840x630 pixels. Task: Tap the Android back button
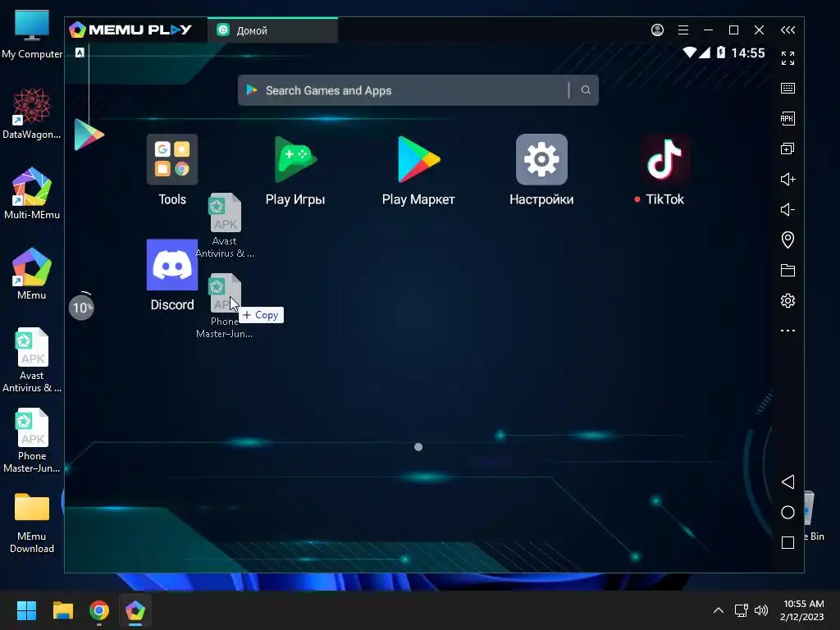tap(787, 482)
